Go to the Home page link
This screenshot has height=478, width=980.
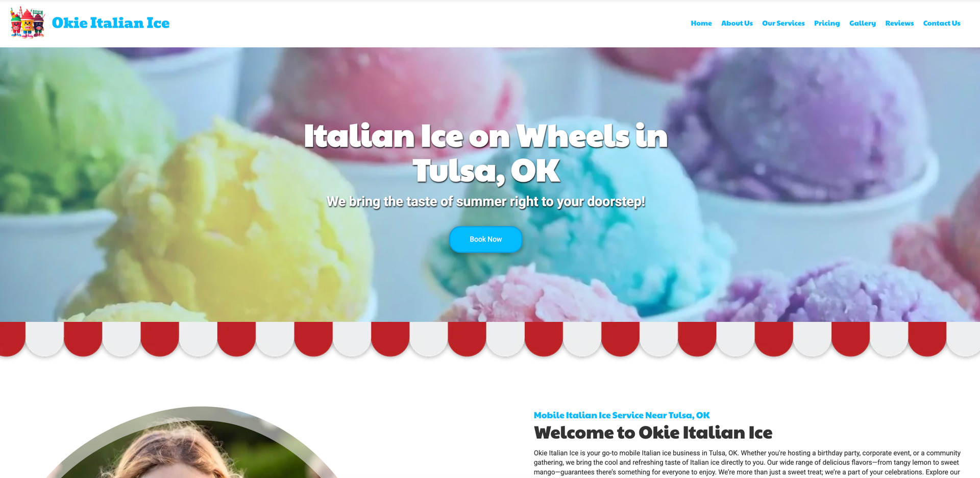tap(701, 23)
